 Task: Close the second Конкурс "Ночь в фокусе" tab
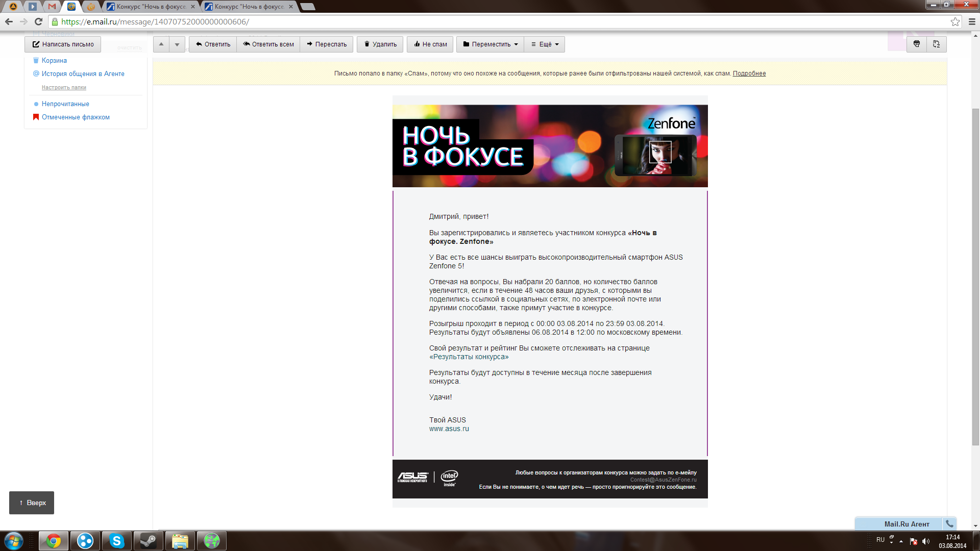(291, 7)
